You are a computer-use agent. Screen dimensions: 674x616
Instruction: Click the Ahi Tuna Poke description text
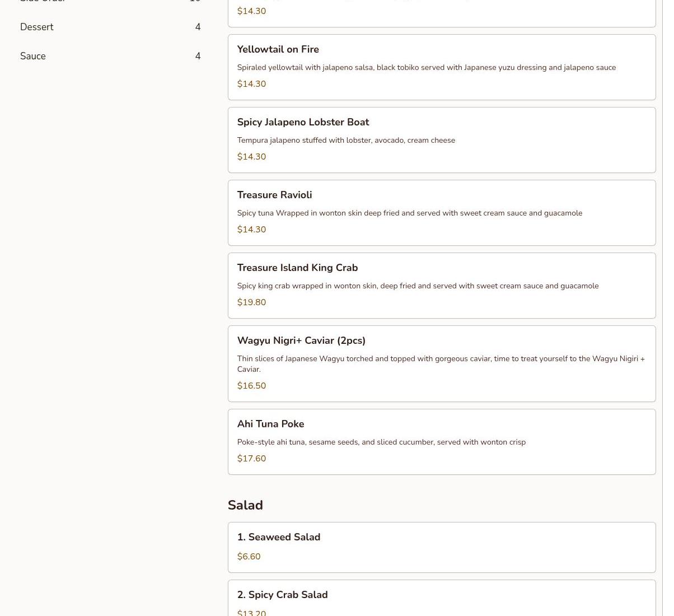(381, 442)
